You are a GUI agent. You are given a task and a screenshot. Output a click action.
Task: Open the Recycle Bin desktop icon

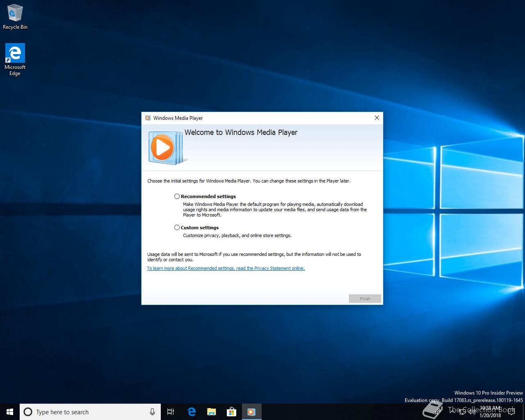click(x=15, y=17)
